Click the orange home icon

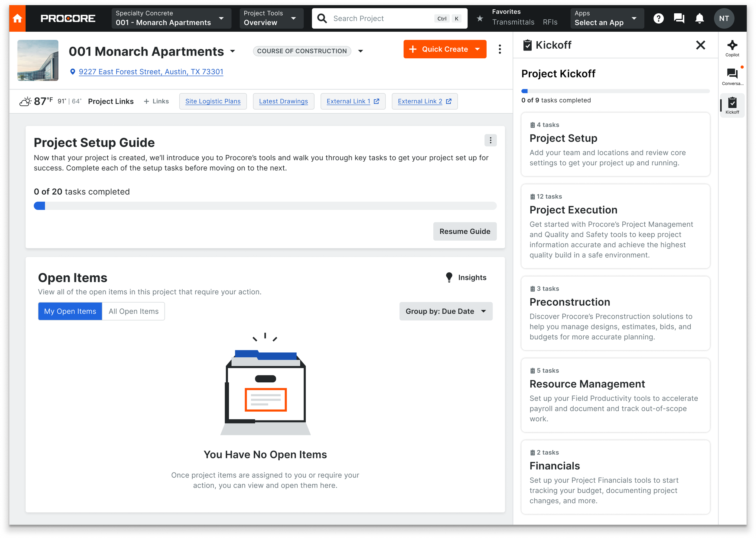point(17,18)
